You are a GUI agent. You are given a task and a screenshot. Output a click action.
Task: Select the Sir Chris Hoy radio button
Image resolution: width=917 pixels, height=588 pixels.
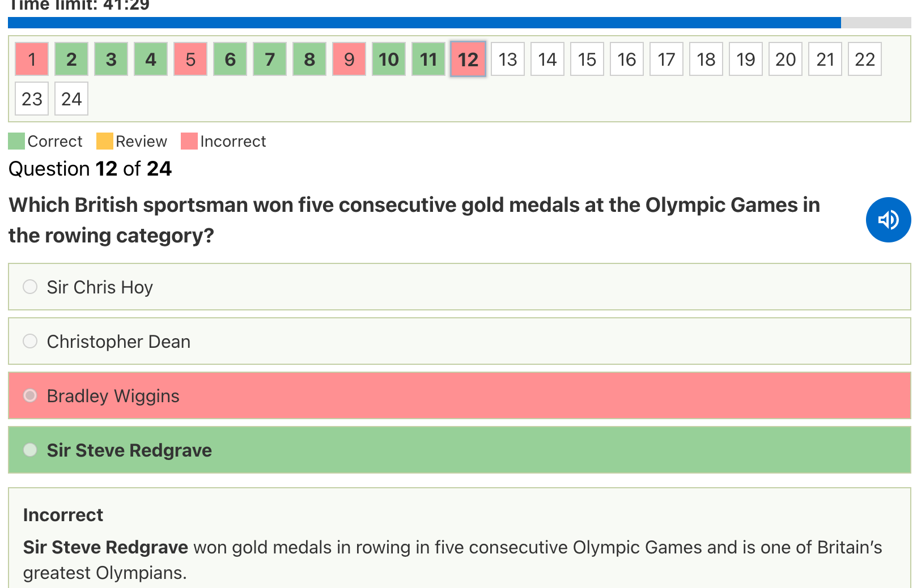(30, 287)
